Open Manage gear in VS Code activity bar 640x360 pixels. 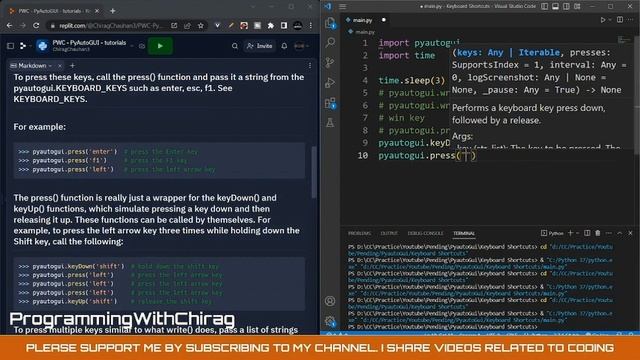pyautogui.click(x=330, y=321)
